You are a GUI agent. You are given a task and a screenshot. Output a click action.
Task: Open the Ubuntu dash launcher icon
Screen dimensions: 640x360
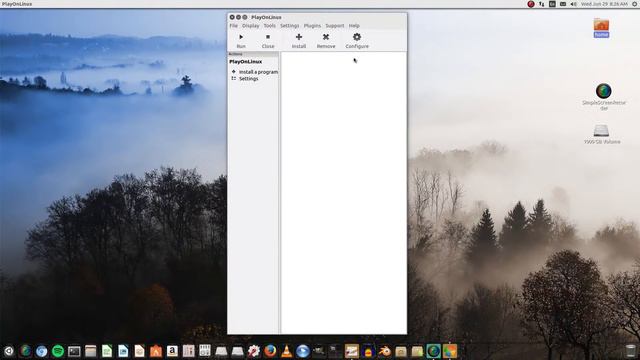9,351
